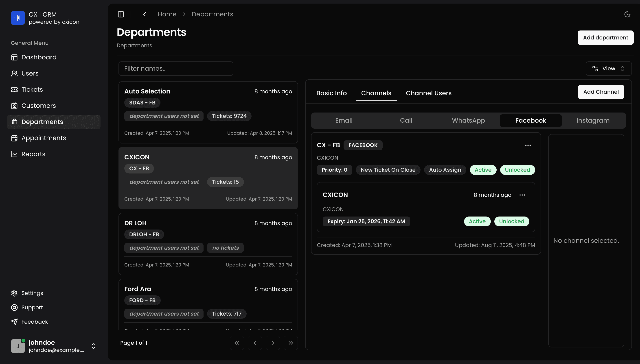Click the Tickets: 717 badge
The height and width of the screenshot is (364, 640).
click(x=226, y=314)
